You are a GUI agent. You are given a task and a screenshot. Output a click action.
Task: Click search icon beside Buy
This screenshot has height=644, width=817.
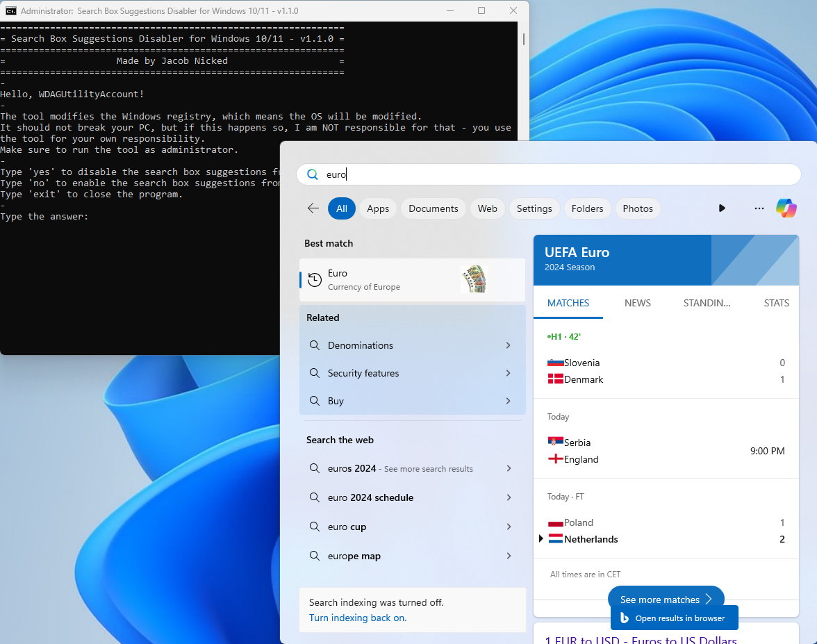pyautogui.click(x=314, y=401)
